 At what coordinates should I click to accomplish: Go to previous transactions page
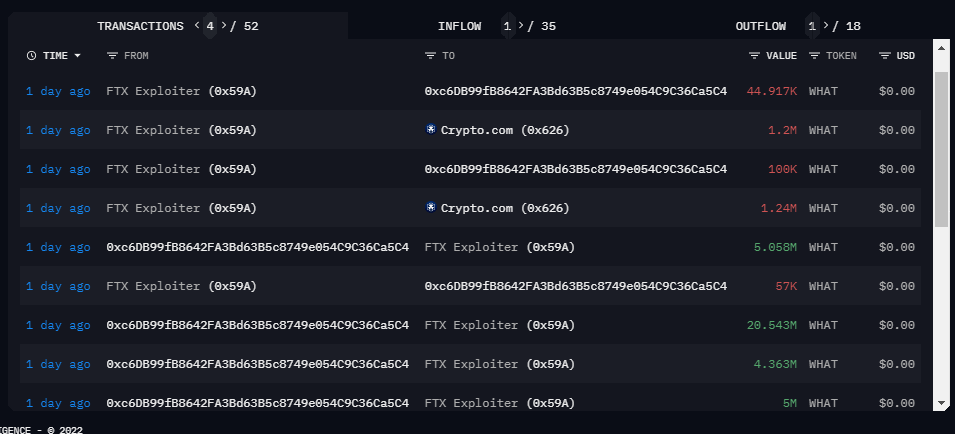point(197,26)
